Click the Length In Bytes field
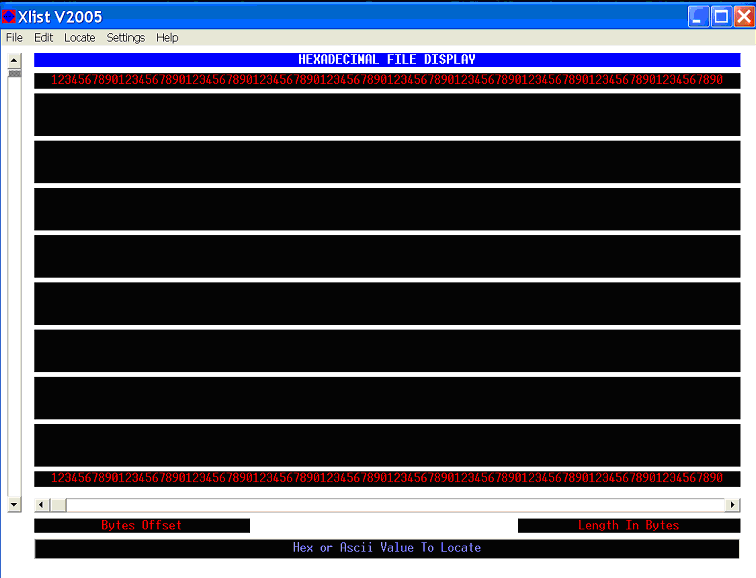Image resolution: width=756 pixels, height=578 pixels. pyautogui.click(x=629, y=525)
